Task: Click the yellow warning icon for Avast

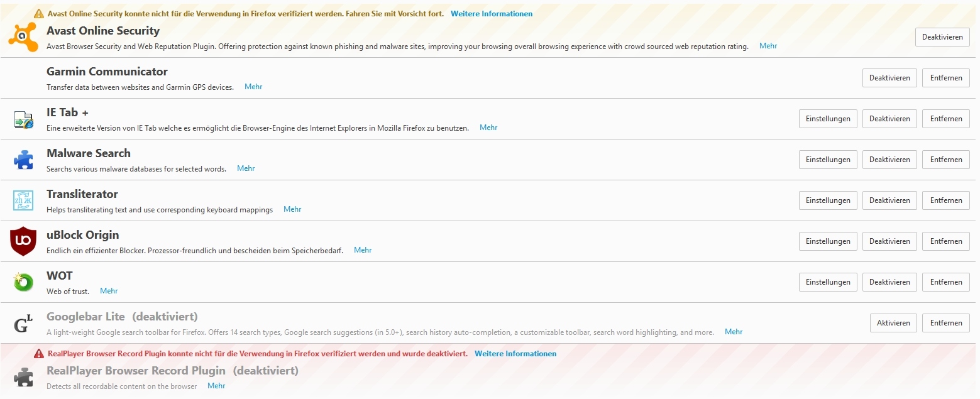Action: point(39,13)
